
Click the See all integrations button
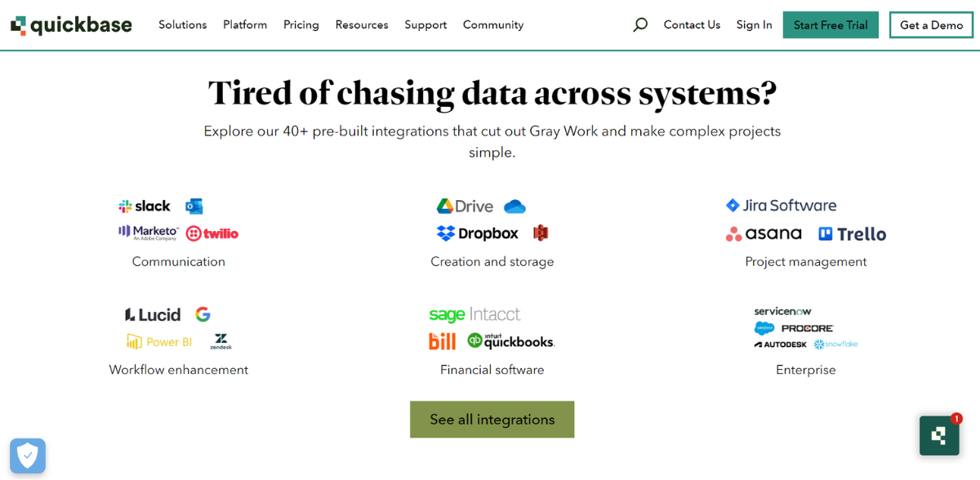tap(492, 420)
